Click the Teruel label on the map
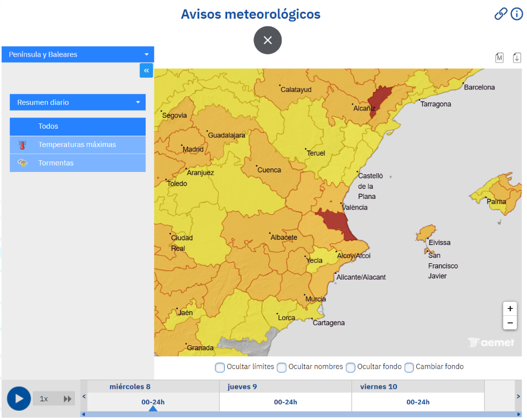The height and width of the screenshot is (420, 527). click(316, 153)
